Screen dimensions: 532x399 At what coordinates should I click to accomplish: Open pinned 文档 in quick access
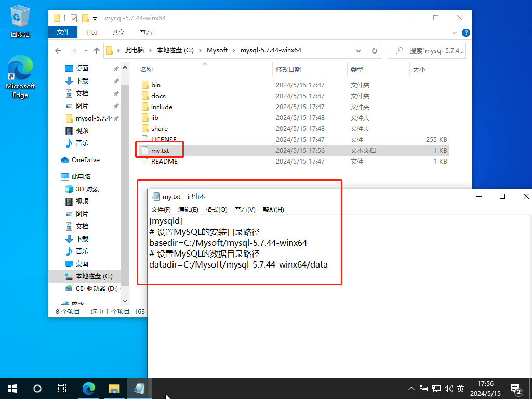point(82,94)
